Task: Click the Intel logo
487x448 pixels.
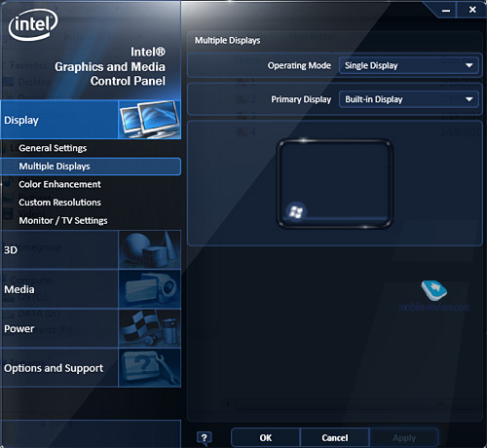Action: [x=33, y=24]
